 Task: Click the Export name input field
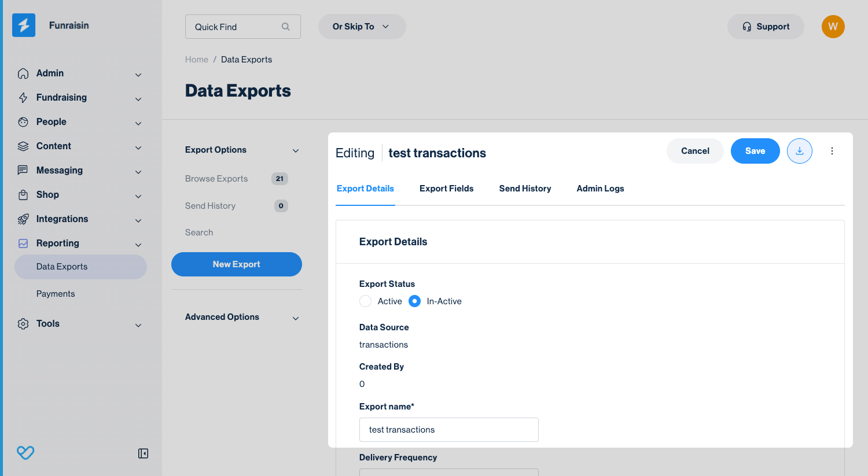click(448, 430)
